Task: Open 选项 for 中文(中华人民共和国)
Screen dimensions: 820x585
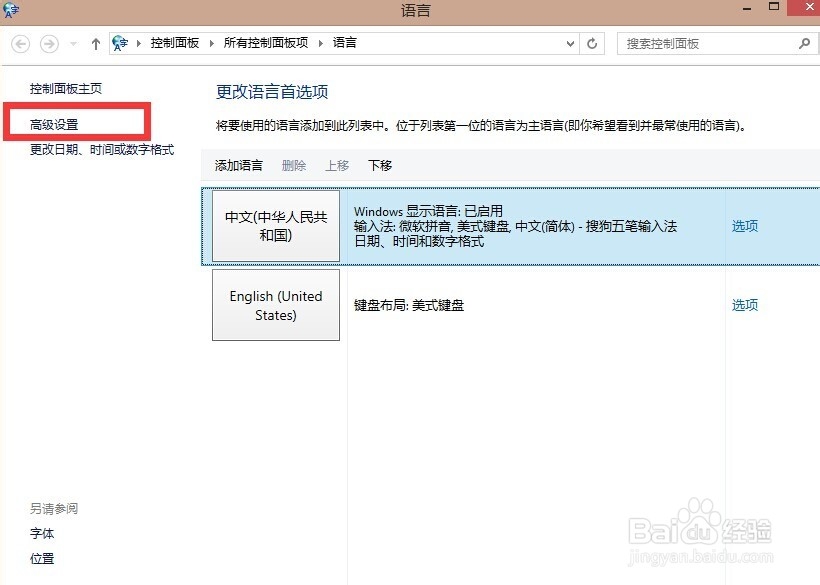Action: click(x=744, y=226)
